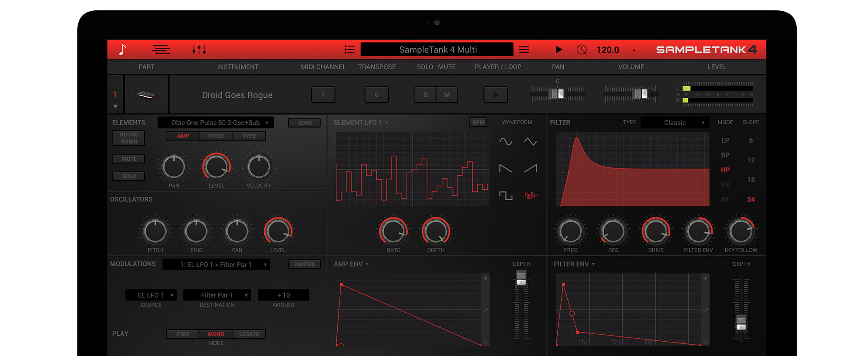Screen dimensions: 868x356
Task: Select the sine LFO waveform
Action: (506, 142)
